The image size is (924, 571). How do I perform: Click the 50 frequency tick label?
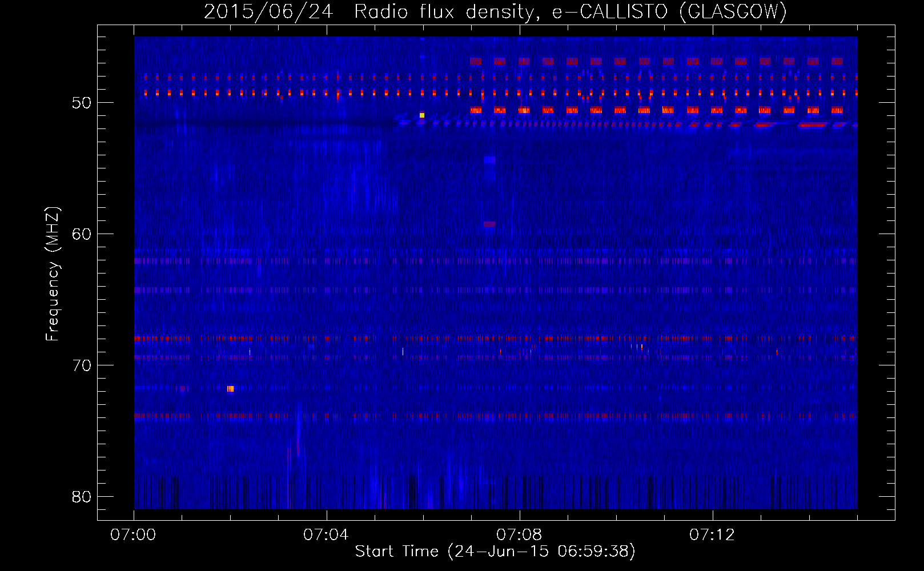click(x=82, y=103)
